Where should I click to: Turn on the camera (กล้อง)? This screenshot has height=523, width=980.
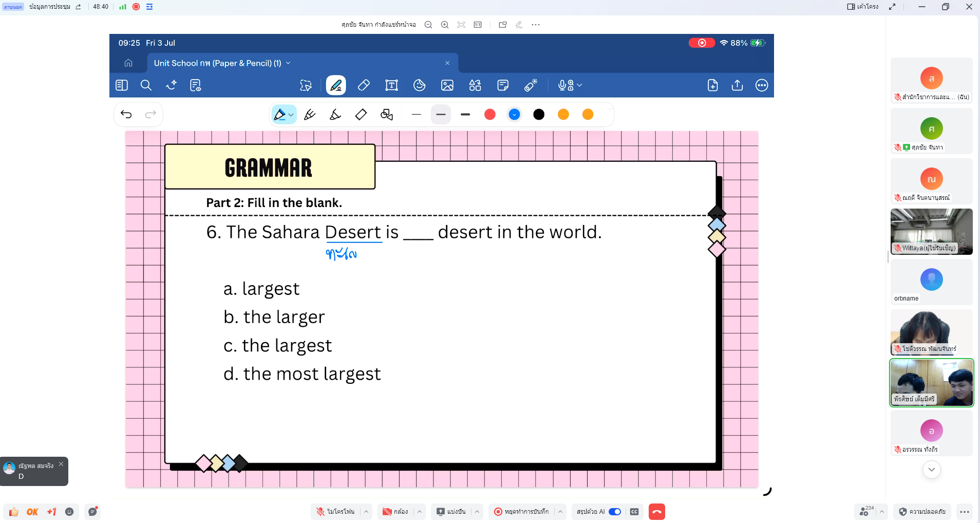tap(395, 512)
